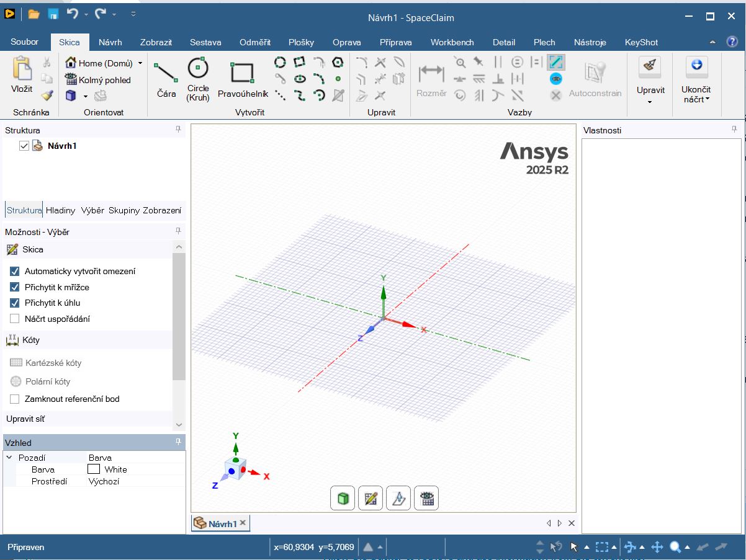Collapse the Pozadí property group
Viewport: 746px width, 560px height.
click(9, 458)
